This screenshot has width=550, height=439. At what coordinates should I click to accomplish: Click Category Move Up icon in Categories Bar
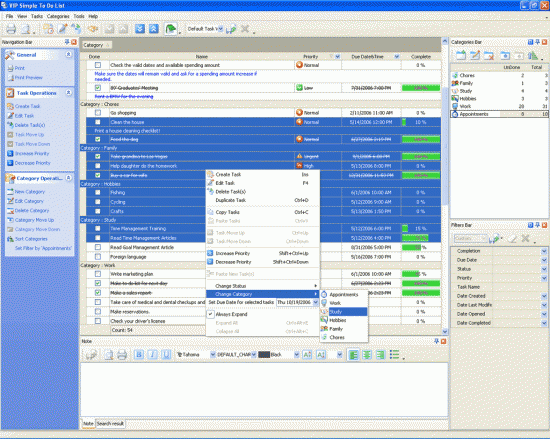505,55
